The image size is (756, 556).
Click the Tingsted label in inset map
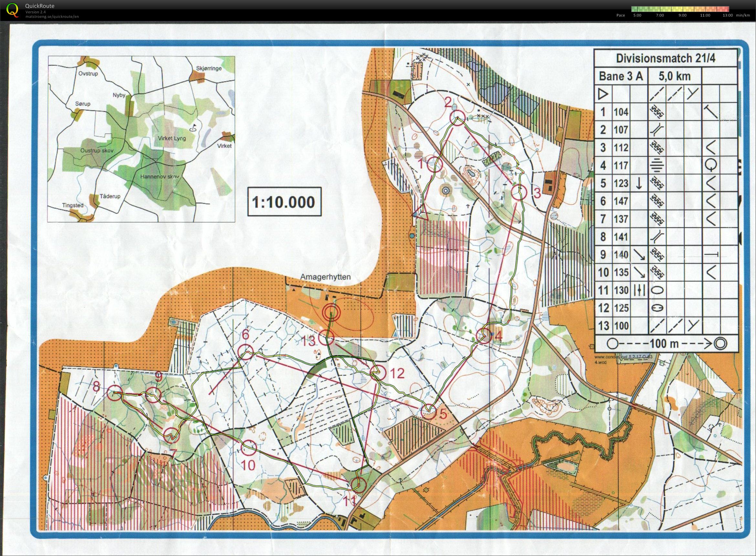click(x=73, y=205)
